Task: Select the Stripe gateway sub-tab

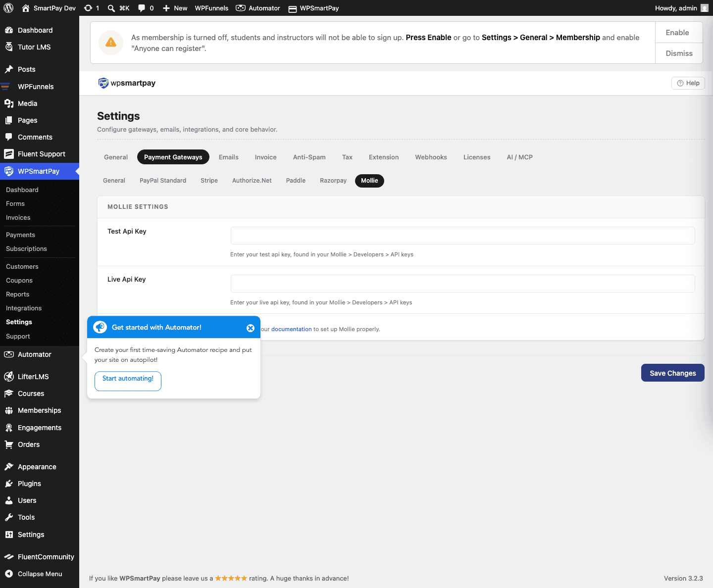Action: [209, 181]
